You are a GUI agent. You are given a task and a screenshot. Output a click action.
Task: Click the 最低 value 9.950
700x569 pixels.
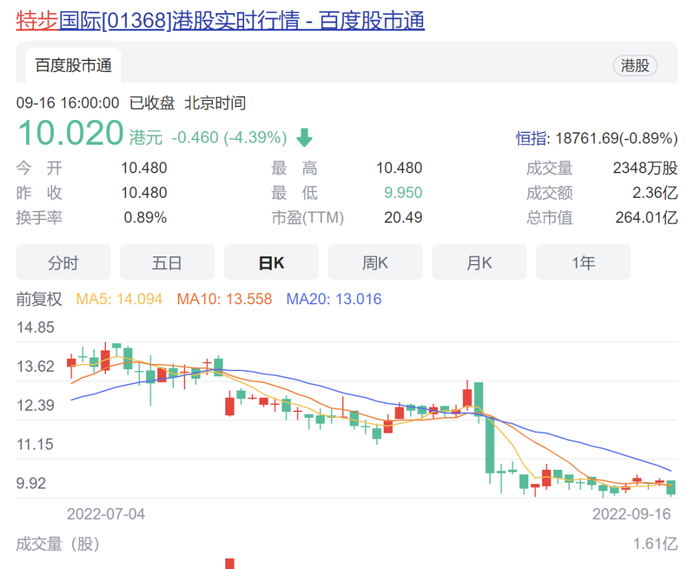click(403, 193)
